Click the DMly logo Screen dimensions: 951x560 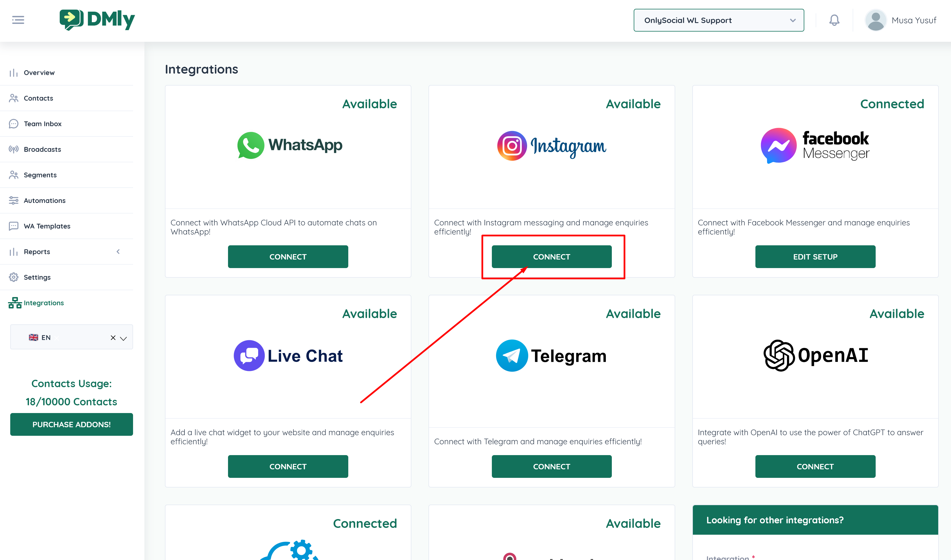(x=97, y=20)
